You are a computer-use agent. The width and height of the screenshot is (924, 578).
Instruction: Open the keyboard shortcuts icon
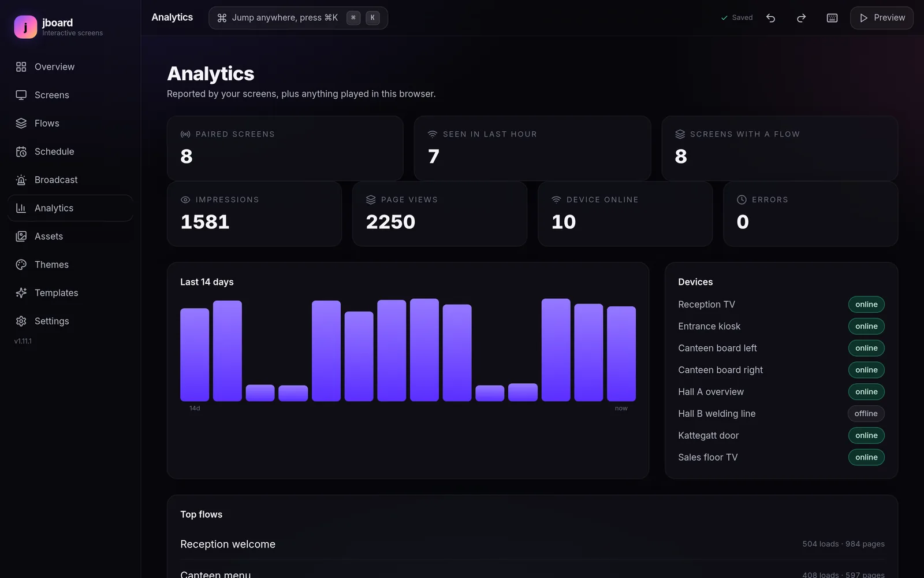point(832,18)
